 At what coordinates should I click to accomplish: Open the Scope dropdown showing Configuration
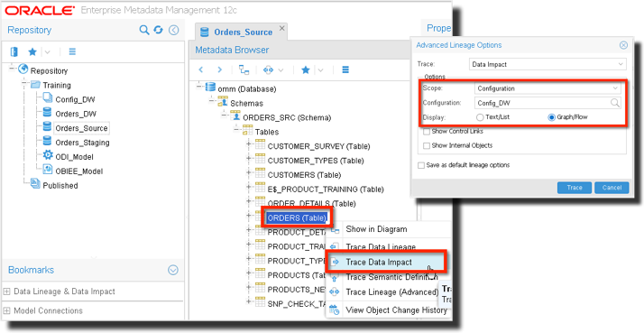tap(547, 88)
